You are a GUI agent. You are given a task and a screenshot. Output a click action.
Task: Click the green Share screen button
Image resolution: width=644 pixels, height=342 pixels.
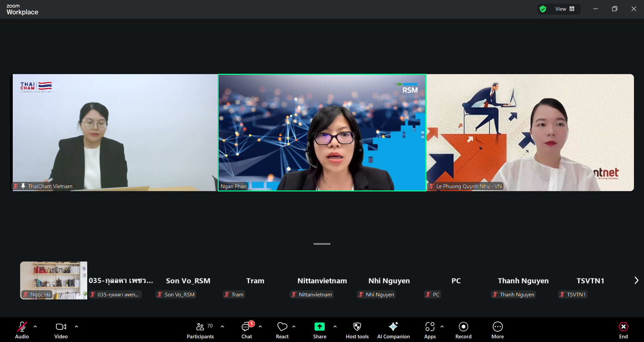[319, 330]
